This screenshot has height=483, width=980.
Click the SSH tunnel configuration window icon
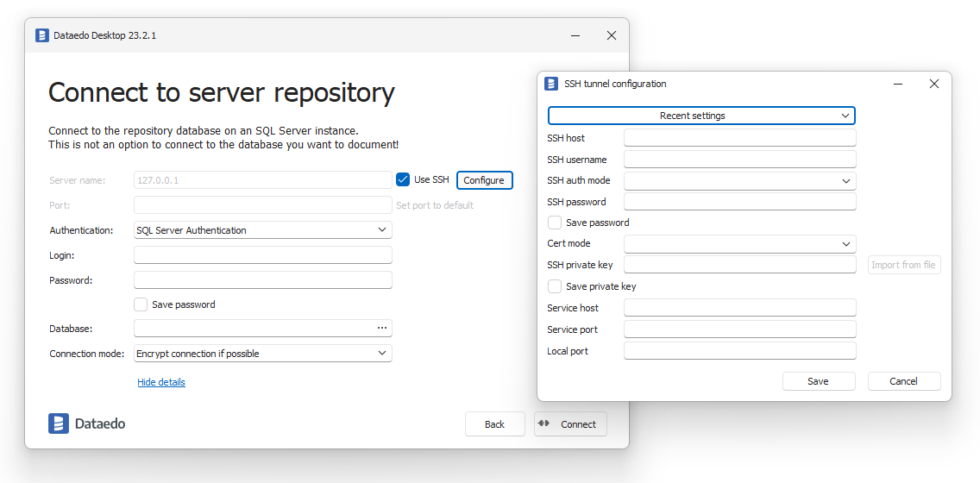click(x=550, y=84)
